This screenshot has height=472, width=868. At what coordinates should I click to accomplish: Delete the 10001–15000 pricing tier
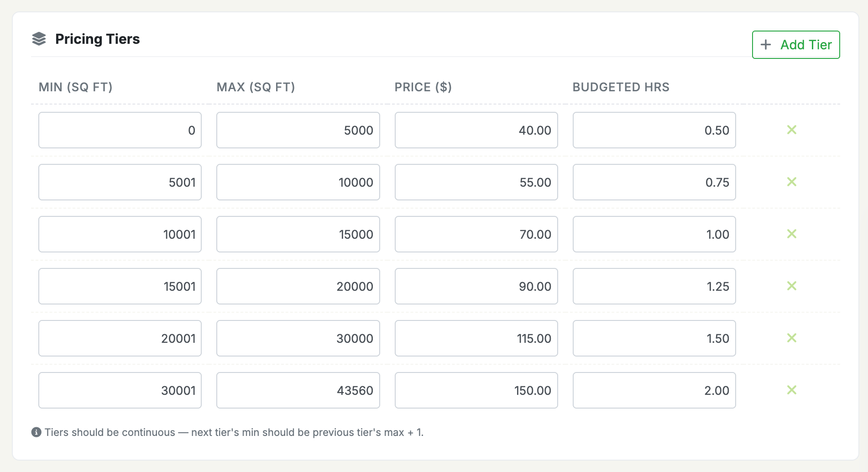792,234
